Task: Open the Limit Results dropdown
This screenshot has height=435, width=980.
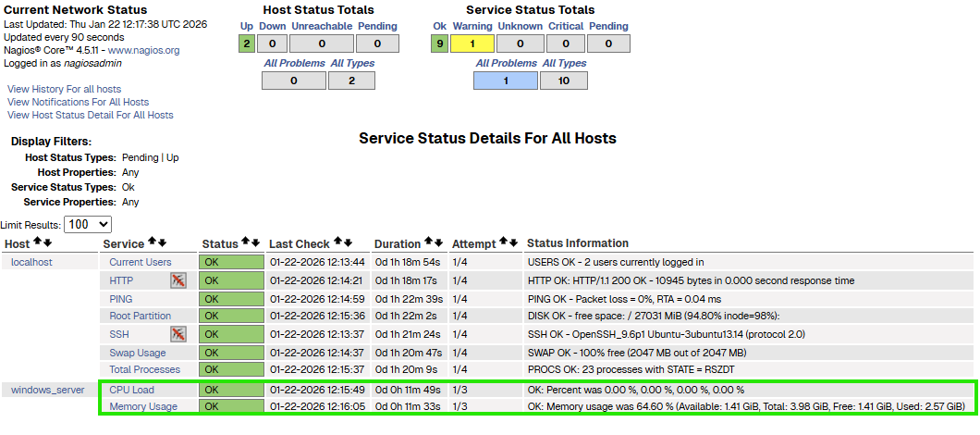Action: 89,225
